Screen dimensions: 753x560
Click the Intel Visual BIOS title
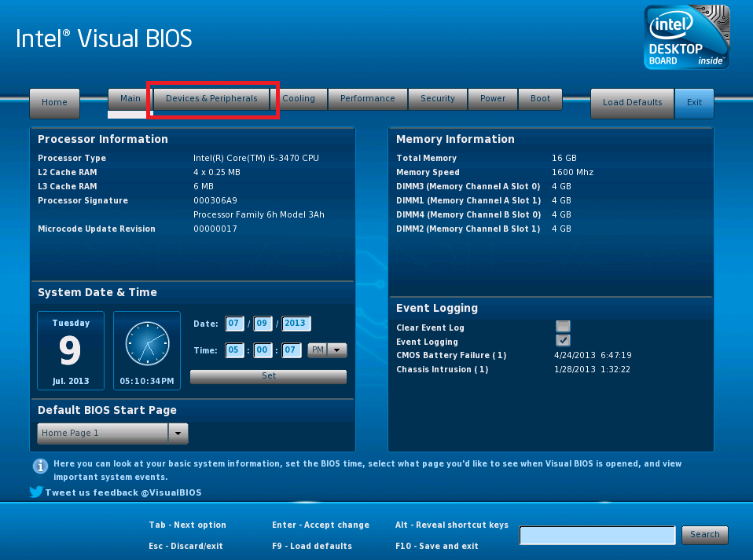[104, 38]
